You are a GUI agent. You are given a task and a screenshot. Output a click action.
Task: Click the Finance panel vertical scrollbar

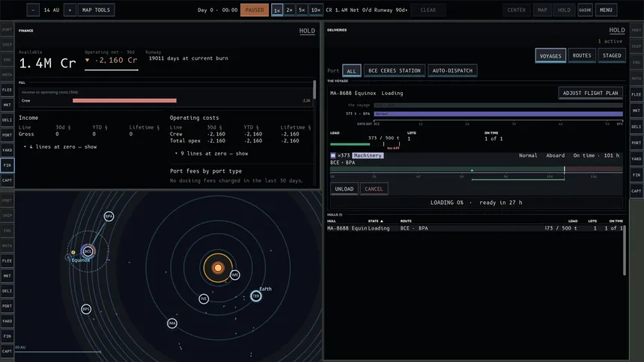coord(315,90)
